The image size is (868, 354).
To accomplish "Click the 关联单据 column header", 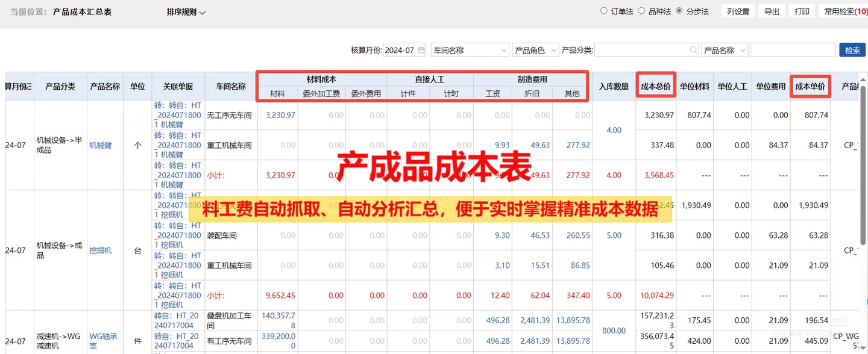I will pyautogui.click(x=178, y=87).
